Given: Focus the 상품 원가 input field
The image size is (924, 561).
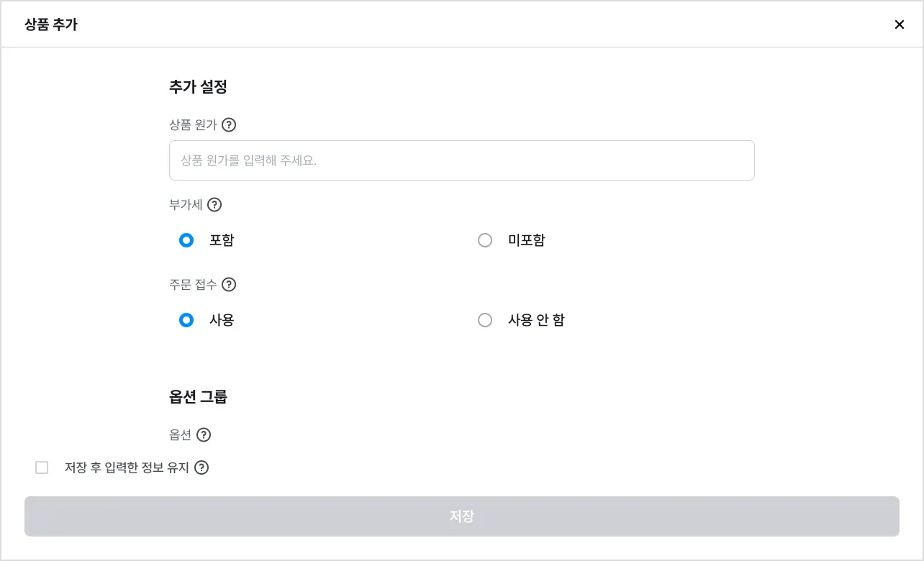Looking at the screenshot, I should [x=462, y=160].
